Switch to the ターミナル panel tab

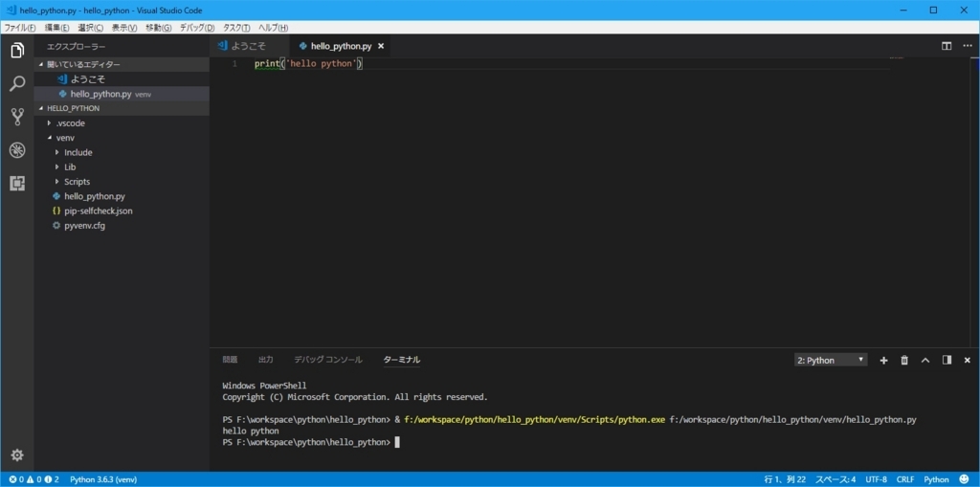(401, 360)
